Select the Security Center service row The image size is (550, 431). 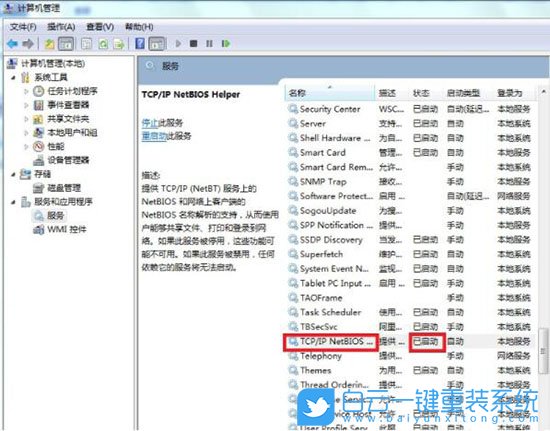point(410,109)
